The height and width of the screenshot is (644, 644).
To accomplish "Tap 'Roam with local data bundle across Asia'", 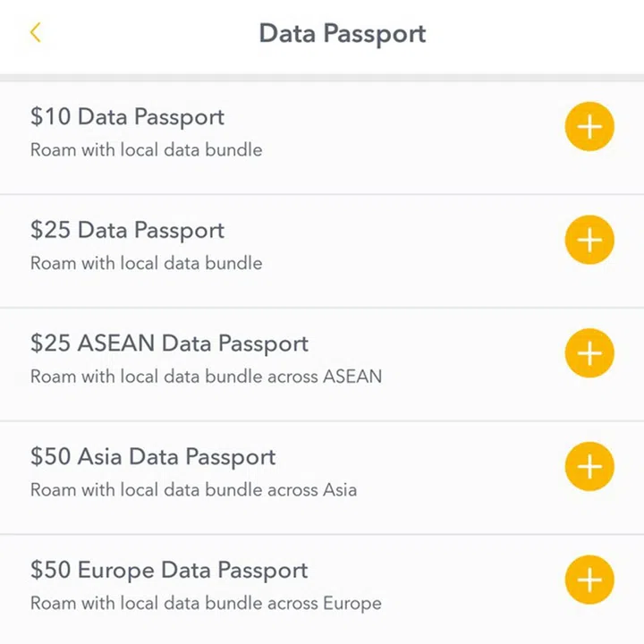I will tap(193, 490).
